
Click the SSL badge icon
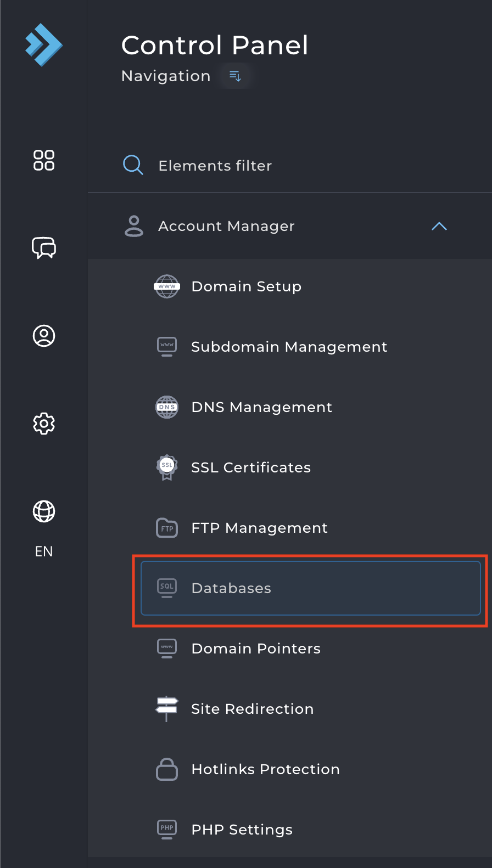coord(167,467)
